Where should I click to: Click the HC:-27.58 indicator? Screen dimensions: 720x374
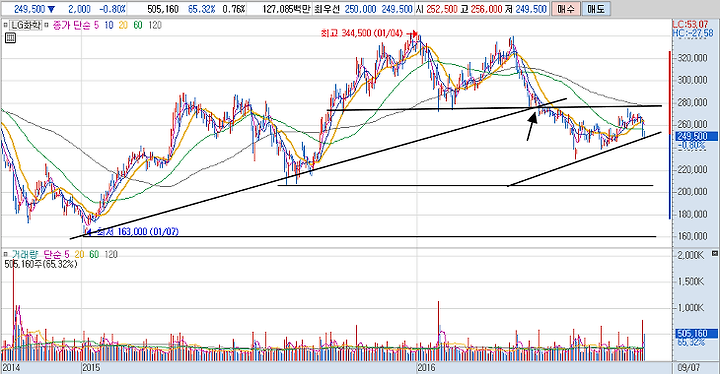692,33
